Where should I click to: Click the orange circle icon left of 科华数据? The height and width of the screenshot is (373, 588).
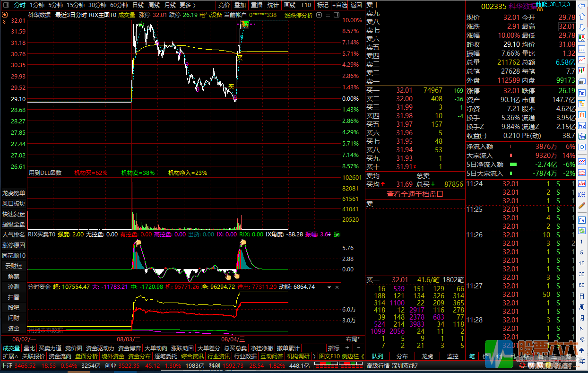(5, 15)
